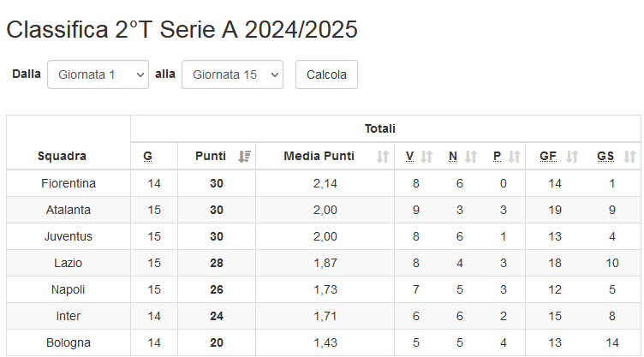
Task: Sort by draws (N) arrows icon
Action: pos(470,157)
